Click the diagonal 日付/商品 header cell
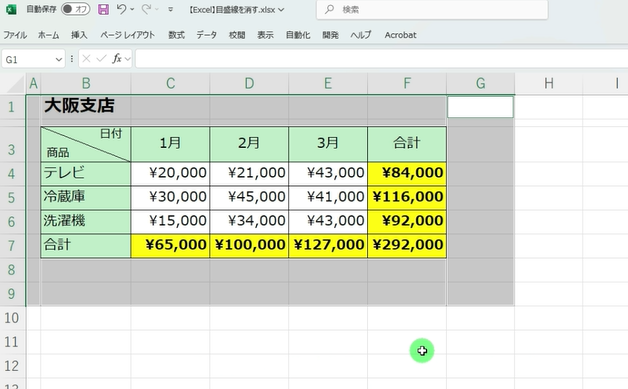628x389 pixels. click(x=86, y=144)
